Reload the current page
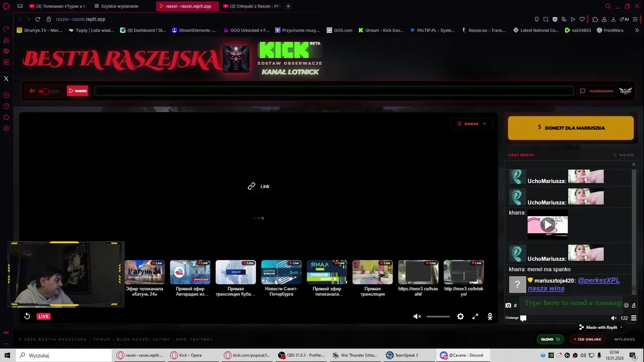 point(37,19)
